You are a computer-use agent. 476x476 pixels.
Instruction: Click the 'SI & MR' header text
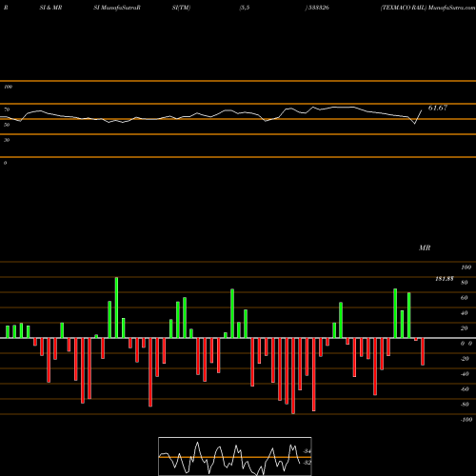click(x=50, y=8)
